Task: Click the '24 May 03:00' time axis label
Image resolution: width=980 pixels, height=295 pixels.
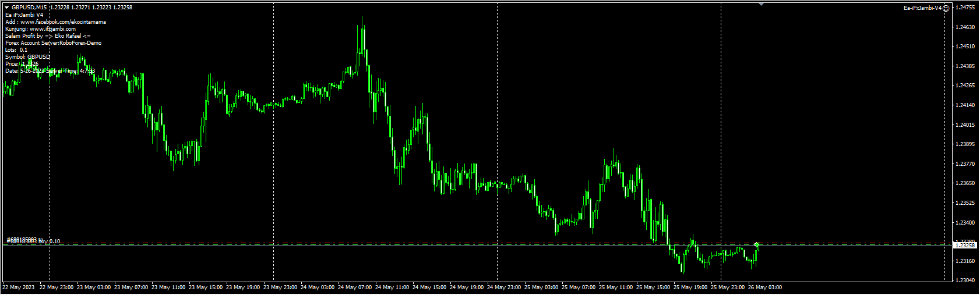Action: click(318, 287)
